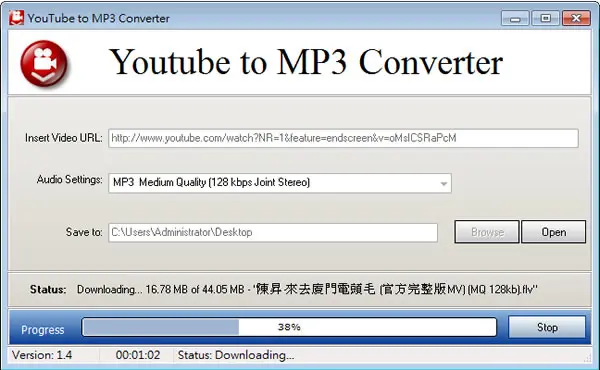The image size is (600, 370).
Task: Stop the current download
Action: click(x=547, y=327)
